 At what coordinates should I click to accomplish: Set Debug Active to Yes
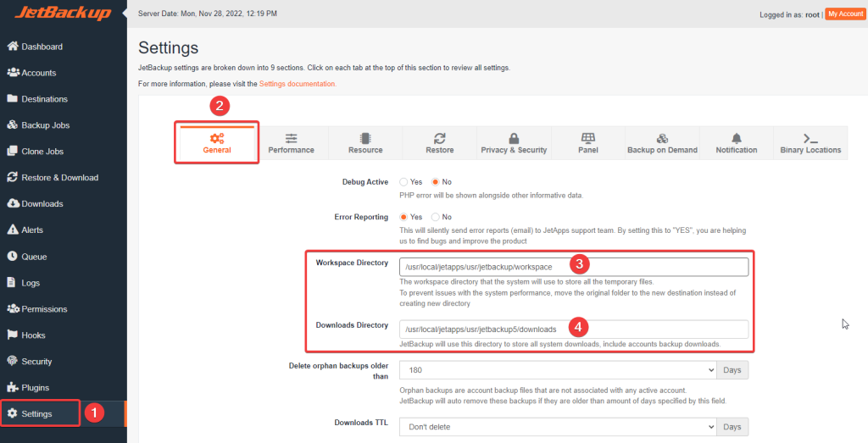click(x=403, y=182)
